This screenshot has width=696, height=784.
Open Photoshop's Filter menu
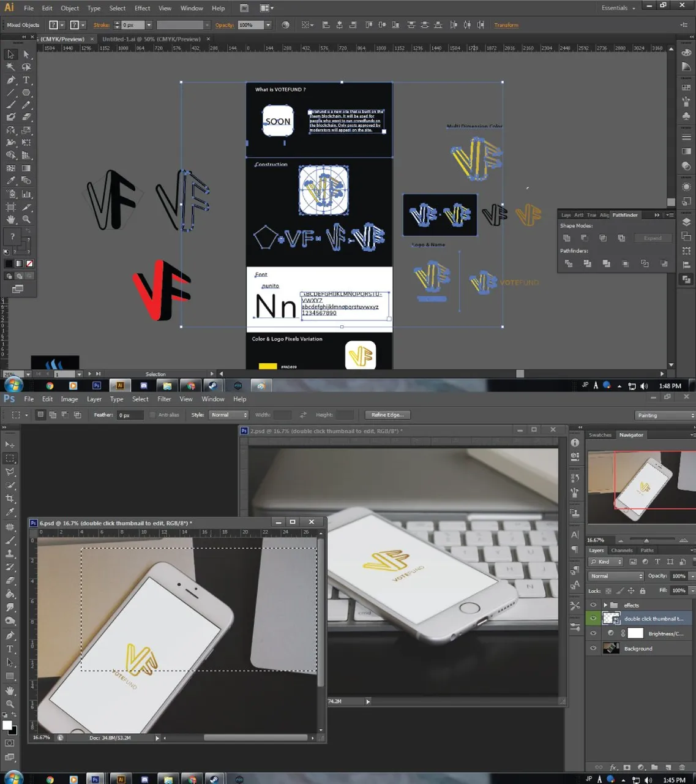click(164, 399)
